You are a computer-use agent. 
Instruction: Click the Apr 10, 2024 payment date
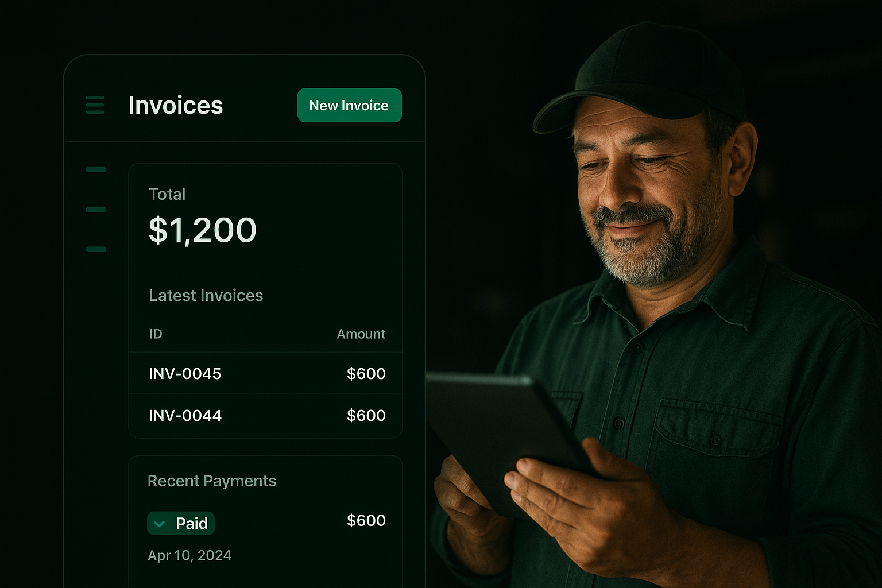pos(189,555)
